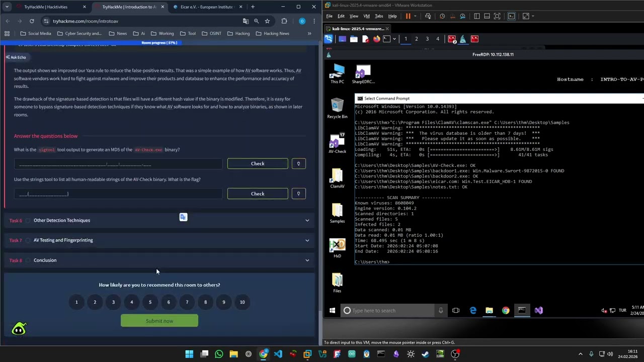Rate recommendation score 3
Viewport: 644px width, 362px height.
113,302
